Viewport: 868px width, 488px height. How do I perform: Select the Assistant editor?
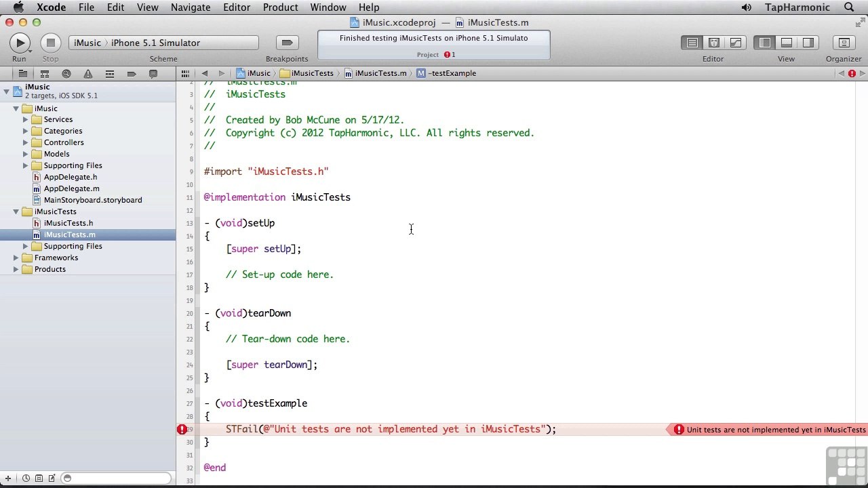pyautogui.click(x=713, y=43)
